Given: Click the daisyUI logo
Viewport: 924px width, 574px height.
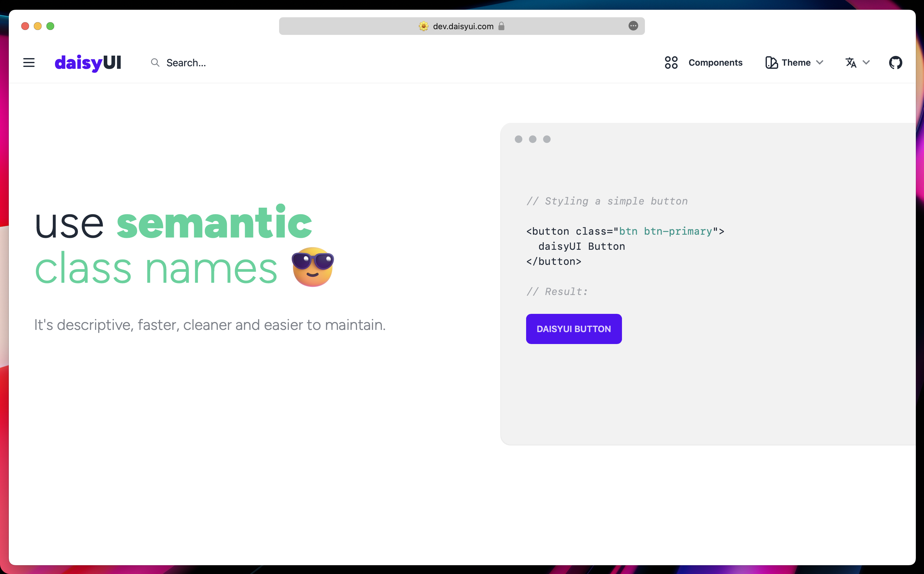Looking at the screenshot, I should pyautogui.click(x=88, y=63).
